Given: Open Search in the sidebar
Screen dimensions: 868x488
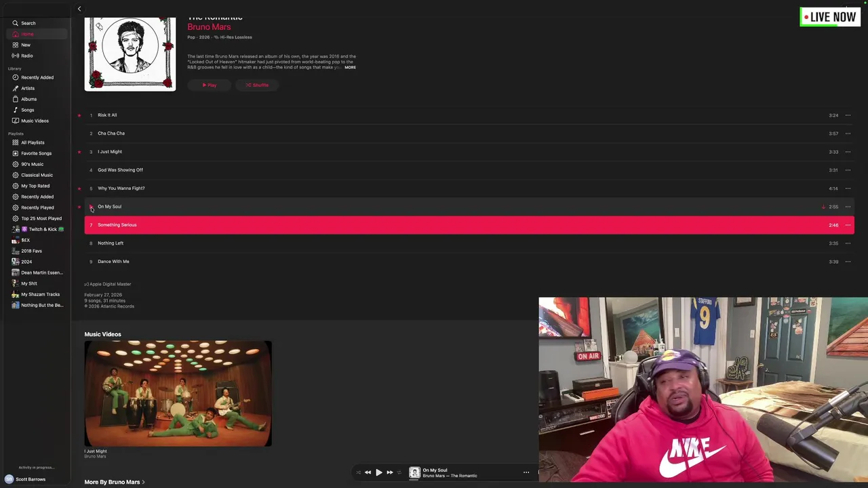Looking at the screenshot, I should click(28, 23).
